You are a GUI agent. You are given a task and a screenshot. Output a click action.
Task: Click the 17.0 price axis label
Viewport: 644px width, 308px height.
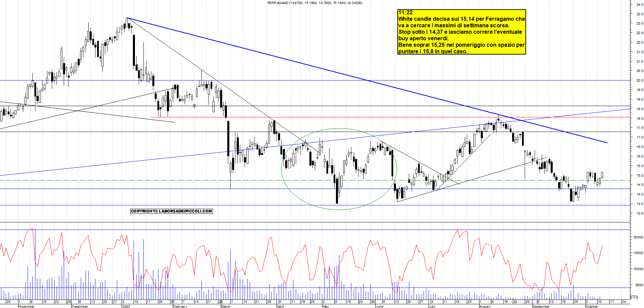[x=640, y=137]
